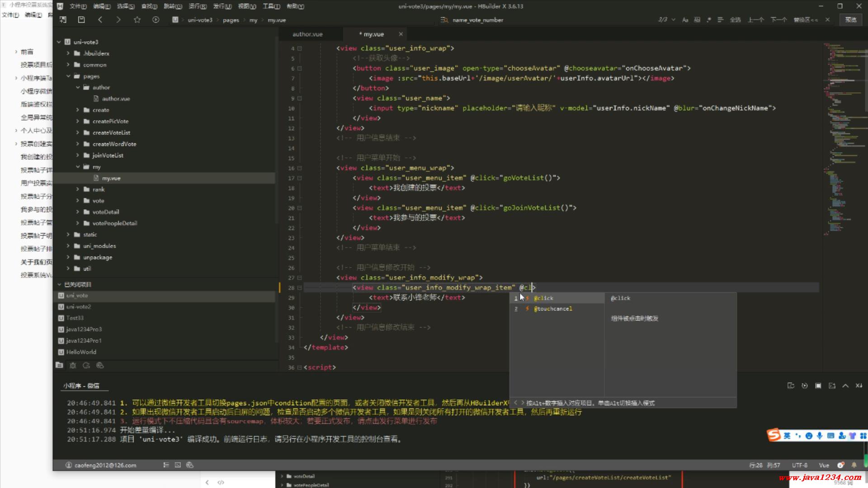
Task: Expand the uni_modules folder
Action: point(68,246)
